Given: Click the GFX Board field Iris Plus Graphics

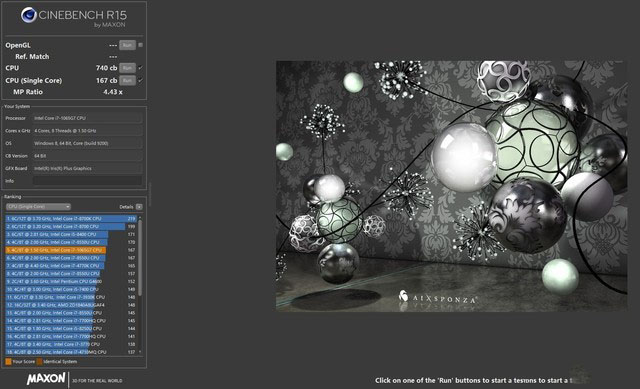Looking at the screenshot, I should (x=87, y=168).
